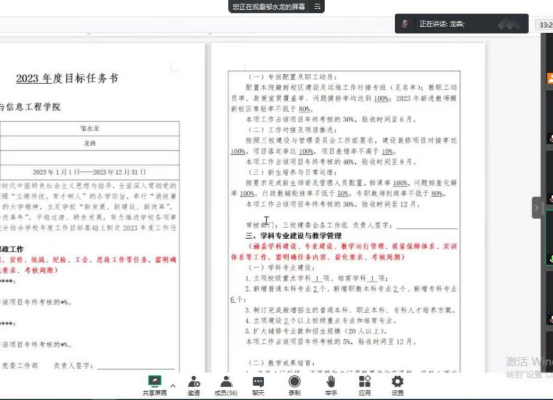The width and height of the screenshot is (553, 400).
Task: Start recording with the 录制 button
Action: (294, 386)
